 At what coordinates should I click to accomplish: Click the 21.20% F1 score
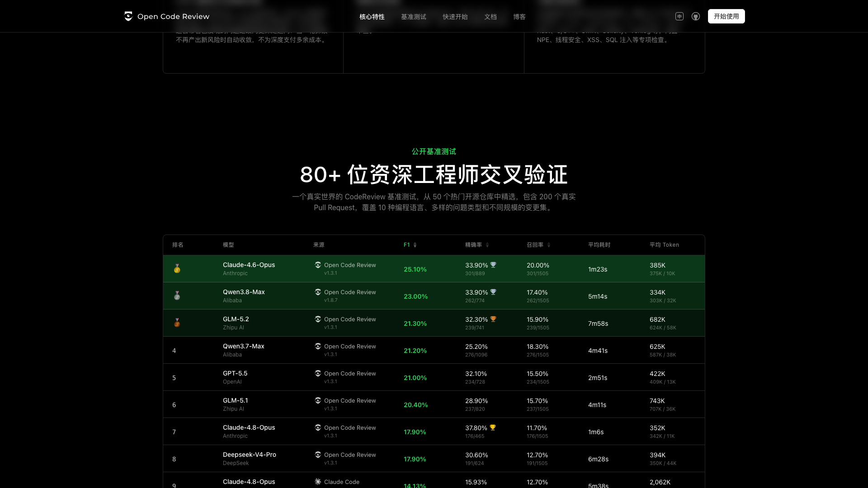coord(415,351)
